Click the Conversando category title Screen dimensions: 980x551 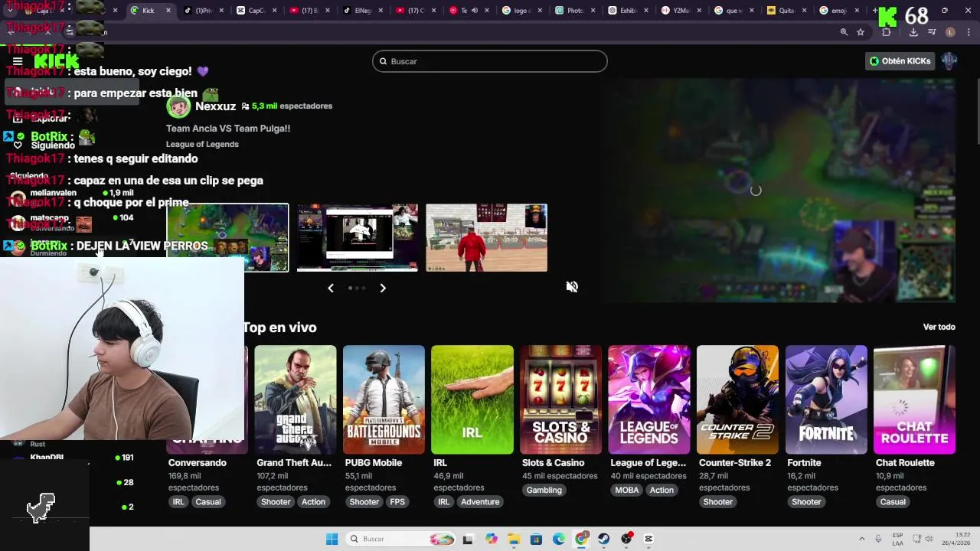tap(198, 463)
